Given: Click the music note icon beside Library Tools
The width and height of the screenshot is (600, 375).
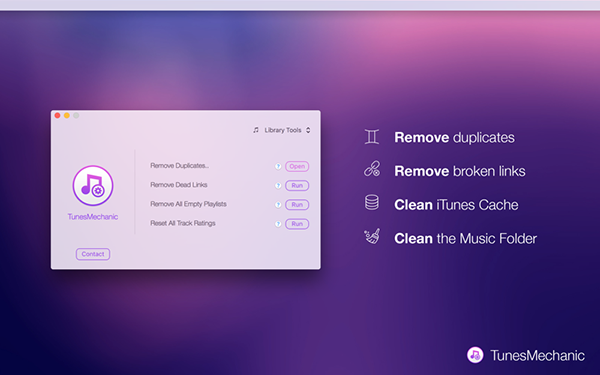Looking at the screenshot, I should (256, 130).
